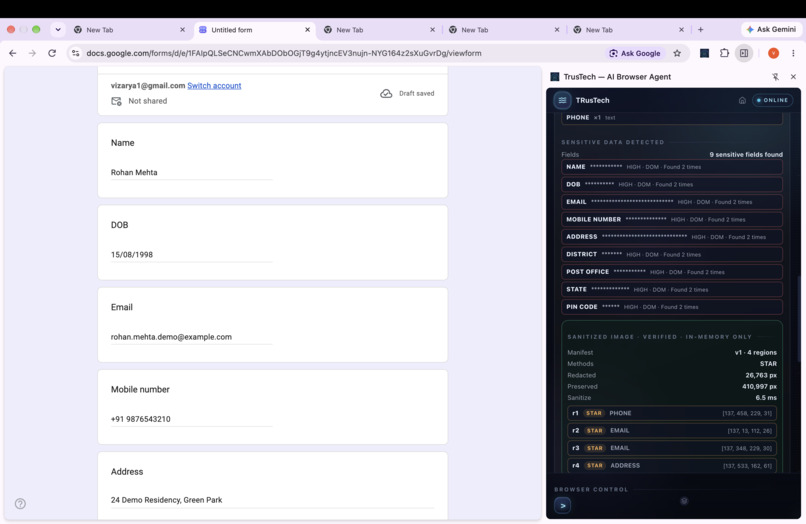Select the ADDRESS sensitive field row
806x524 pixels.
tap(672, 237)
